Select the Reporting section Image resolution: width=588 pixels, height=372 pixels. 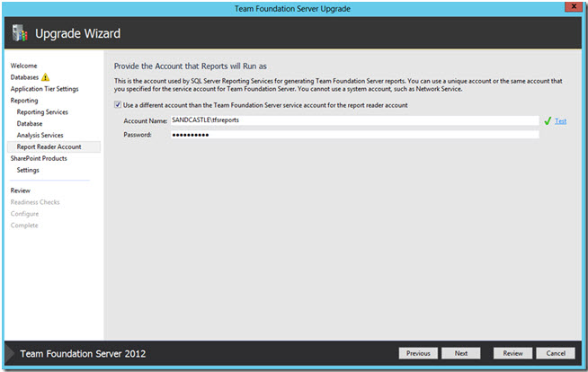pos(24,101)
